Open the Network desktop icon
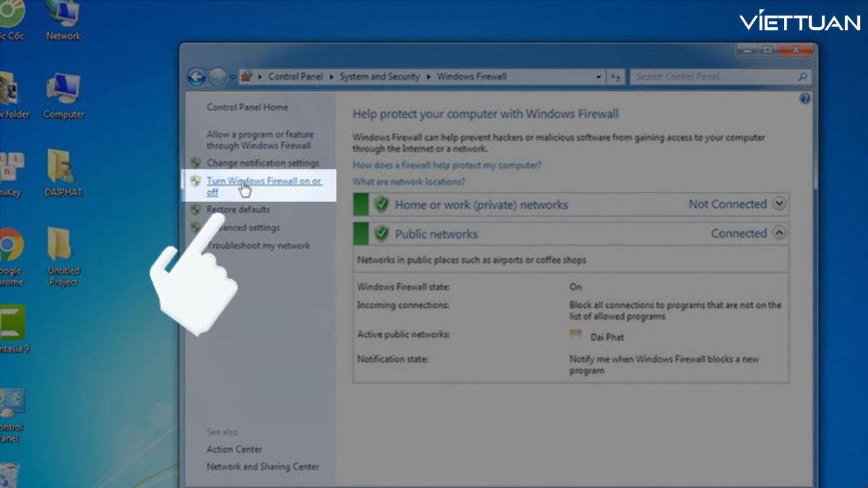The width and height of the screenshot is (868, 488). pos(63,19)
